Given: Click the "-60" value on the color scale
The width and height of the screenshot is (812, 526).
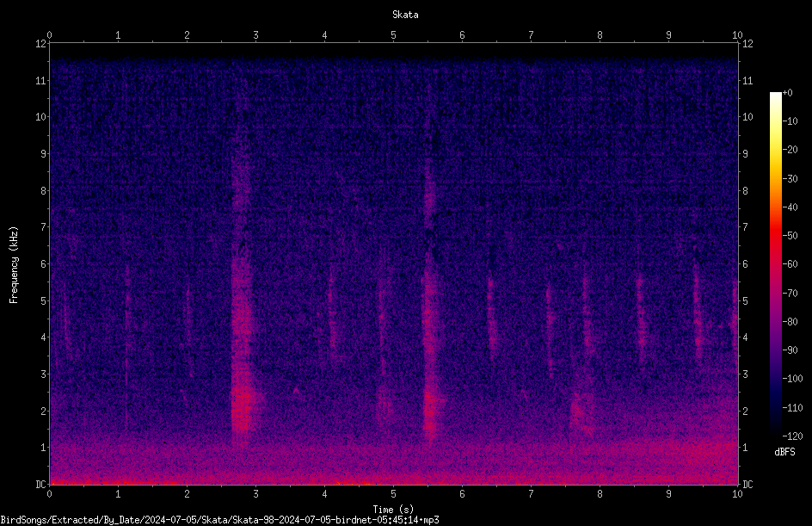Looking at the screenshot, I should pos(790,264).
